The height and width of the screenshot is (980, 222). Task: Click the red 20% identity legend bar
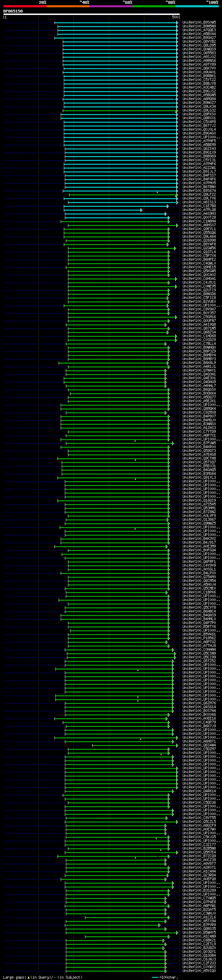(x=25, y=6)
